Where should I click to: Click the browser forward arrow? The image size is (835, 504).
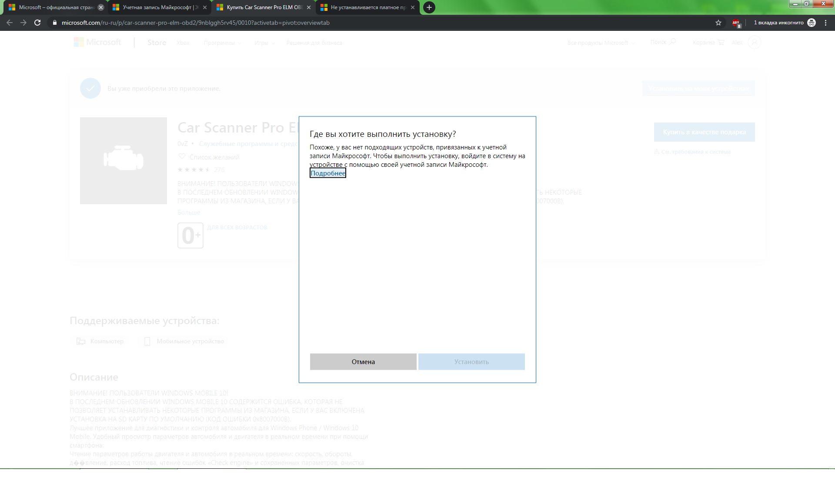(x=23, y=23)
